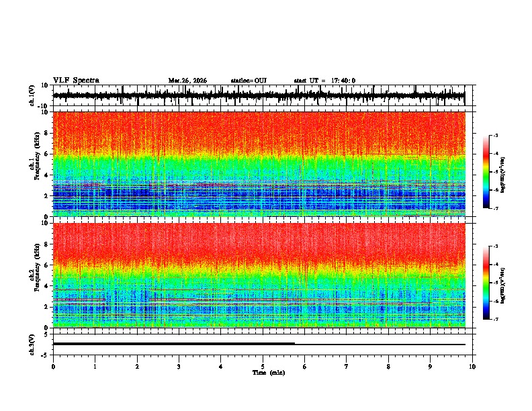Click the ch.3 flat black trace line

tap(259, 344)
